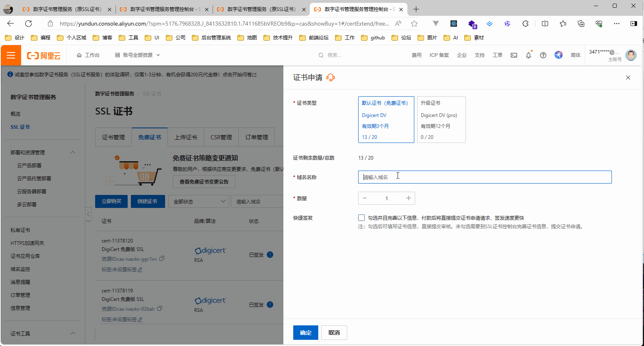644x346 pixels.
Task: Switch to CSR管理 tab
Action: (x=221, y=137)
